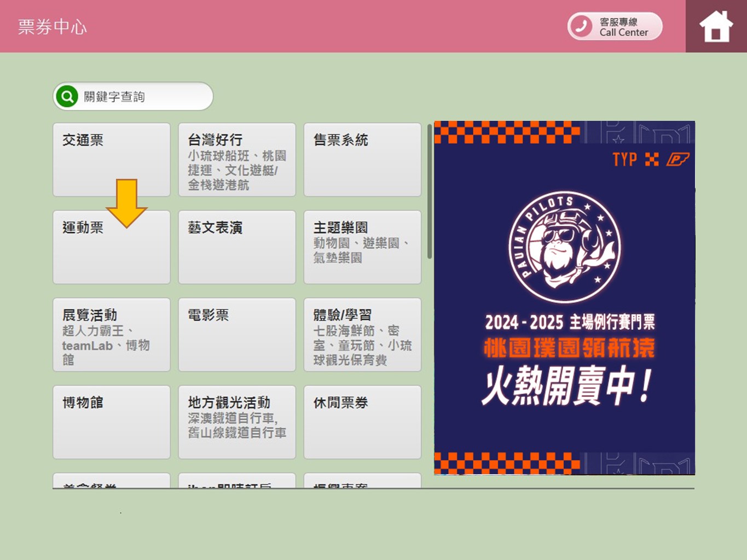The image size is (747, 560).
Task: Open the 售票系統 tile
Action: point(362,160)
